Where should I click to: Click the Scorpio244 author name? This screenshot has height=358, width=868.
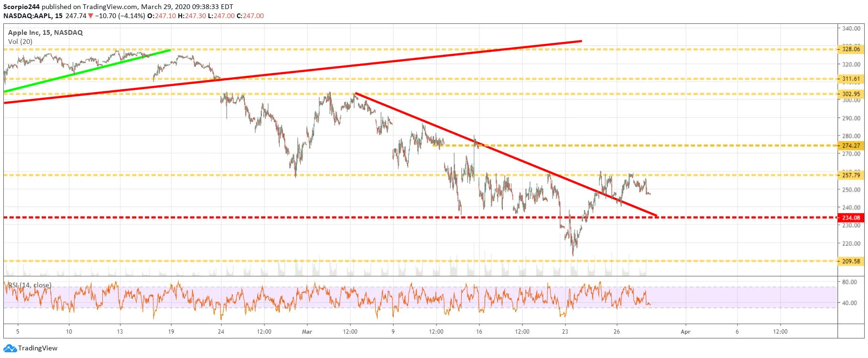click(22, 7)
